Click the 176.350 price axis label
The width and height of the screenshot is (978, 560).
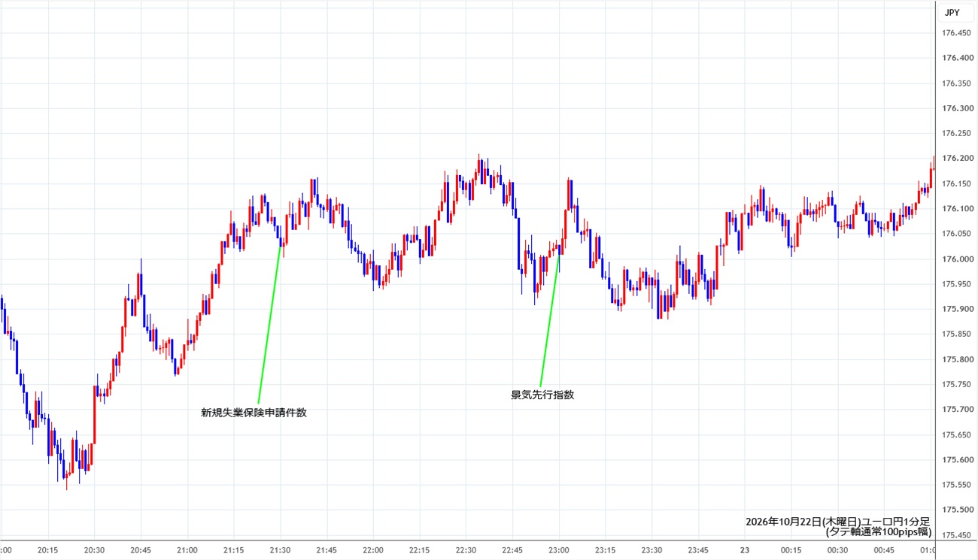956,83
